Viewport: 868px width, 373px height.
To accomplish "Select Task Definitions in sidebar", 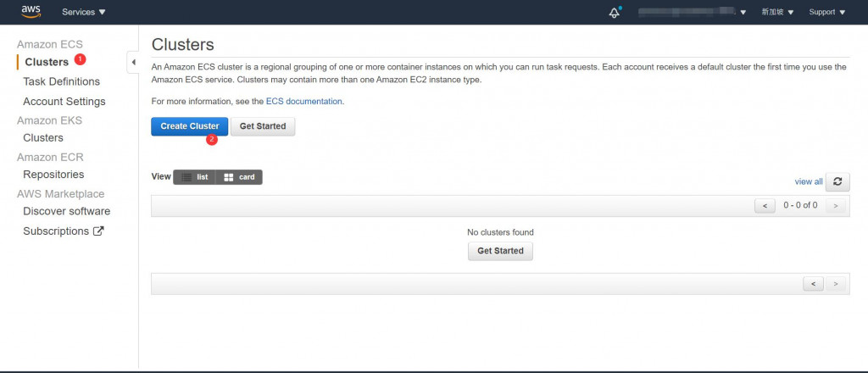I will coord(61,81).
